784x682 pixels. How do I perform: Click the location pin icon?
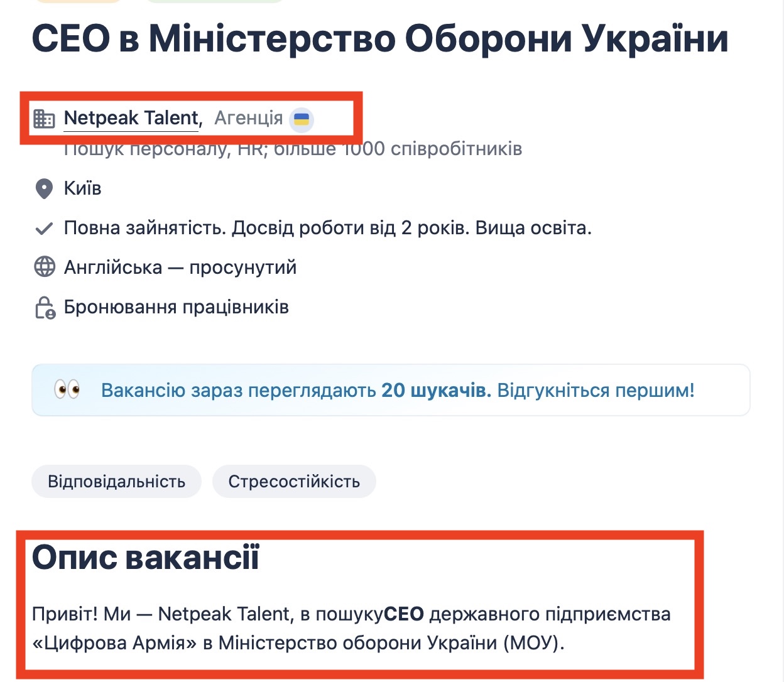[x=44, y=188]
